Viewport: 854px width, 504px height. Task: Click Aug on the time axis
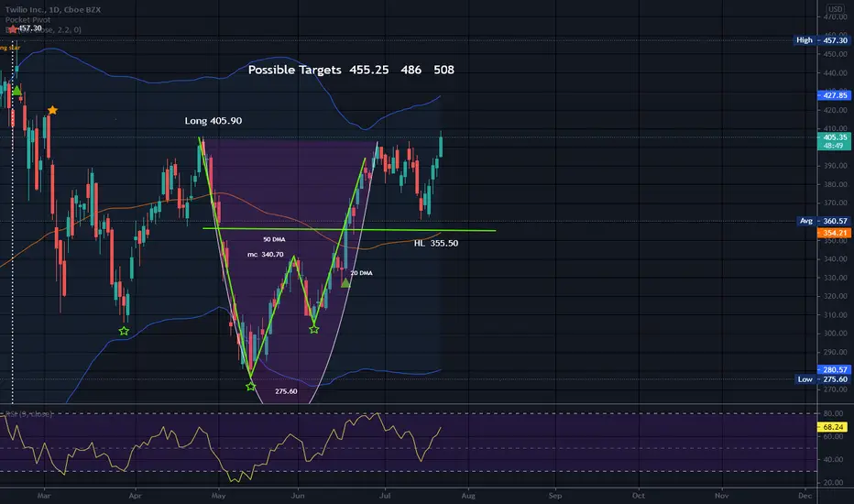pyautogui.click(x=468, y=495)
